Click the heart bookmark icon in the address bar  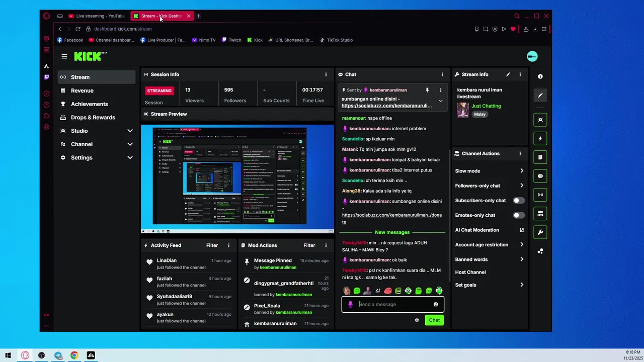[513, 29]
